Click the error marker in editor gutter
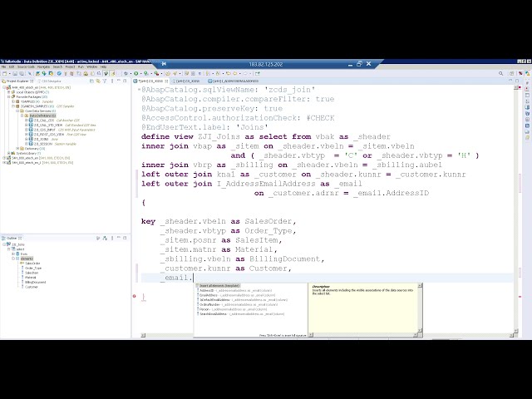The height and width of the screenshot is (399, 532). 135,296
